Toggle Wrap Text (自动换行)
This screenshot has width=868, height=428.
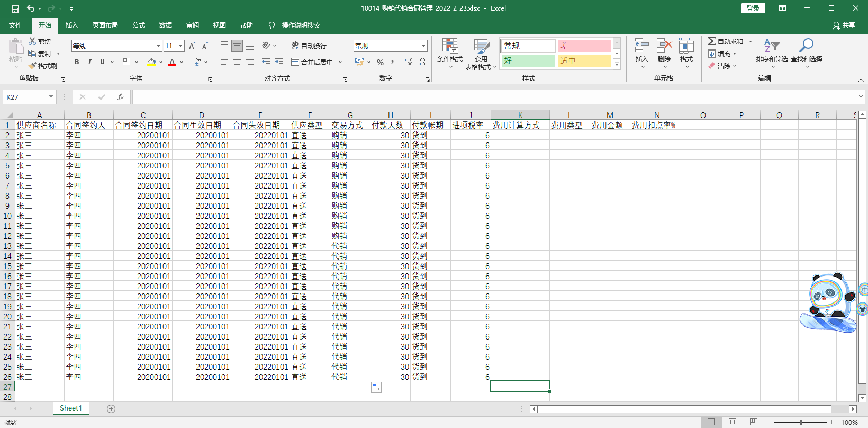tap(309, 46)
